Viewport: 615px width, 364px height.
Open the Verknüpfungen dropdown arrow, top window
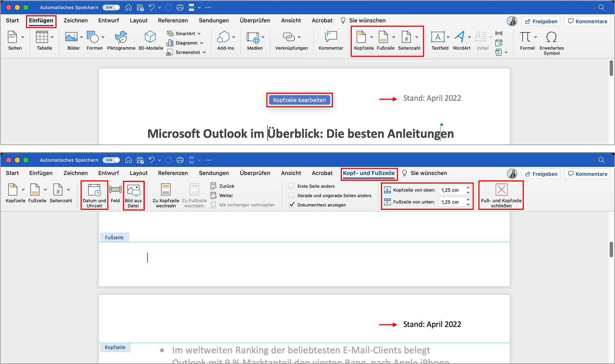[299, 37]
